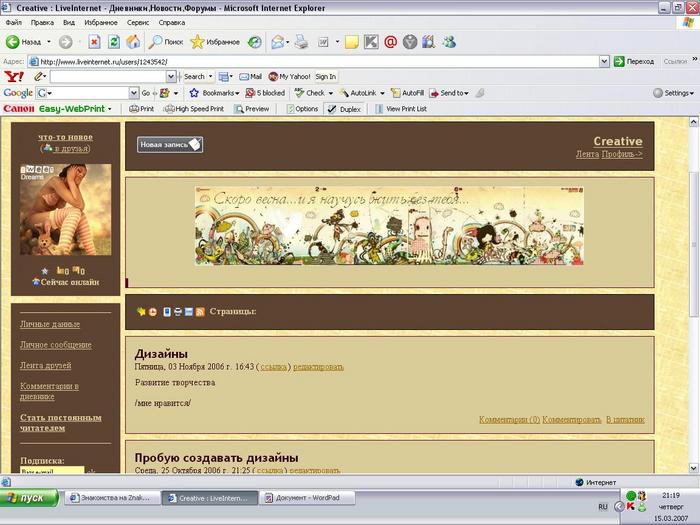Click the Canon Print icon
Viewport: 700px width, 525px height.
[140, 109]
